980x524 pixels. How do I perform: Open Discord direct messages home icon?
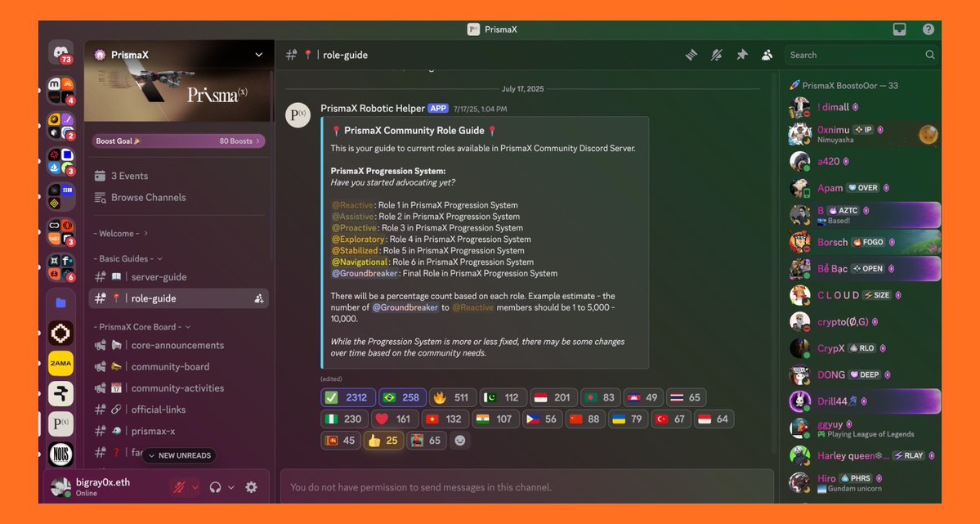click(60, 52)
